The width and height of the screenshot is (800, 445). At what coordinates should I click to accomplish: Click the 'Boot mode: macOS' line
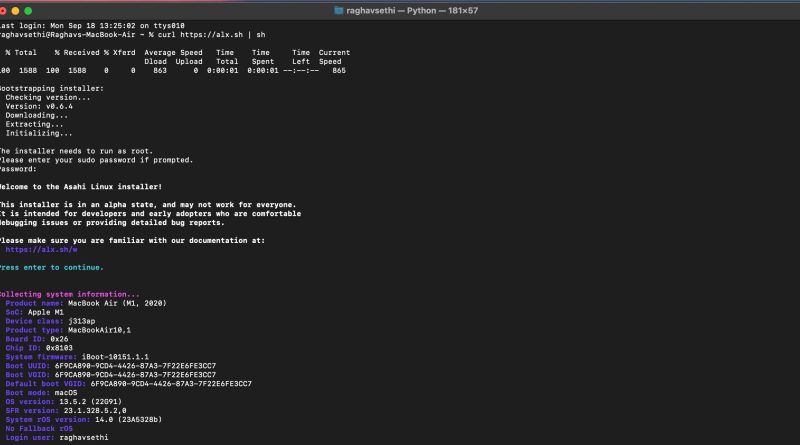point(41,393)
